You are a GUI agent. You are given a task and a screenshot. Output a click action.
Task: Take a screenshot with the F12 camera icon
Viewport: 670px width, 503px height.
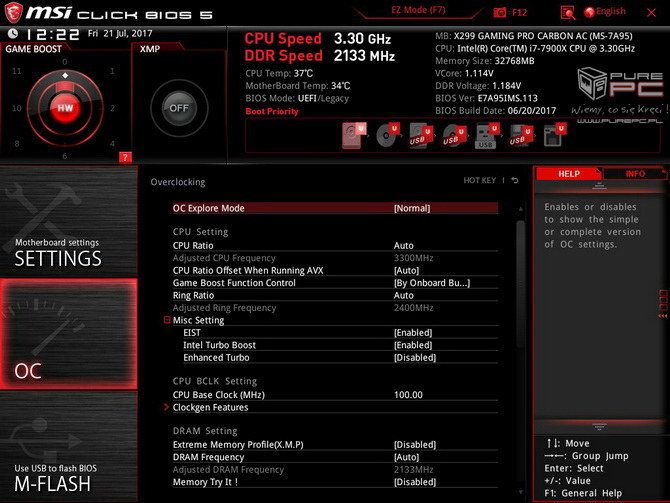[500, 12]
